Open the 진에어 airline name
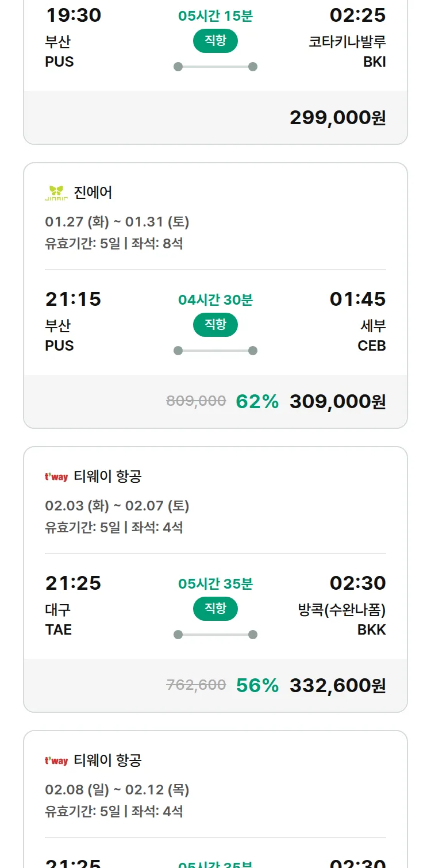 coord(93,193)
